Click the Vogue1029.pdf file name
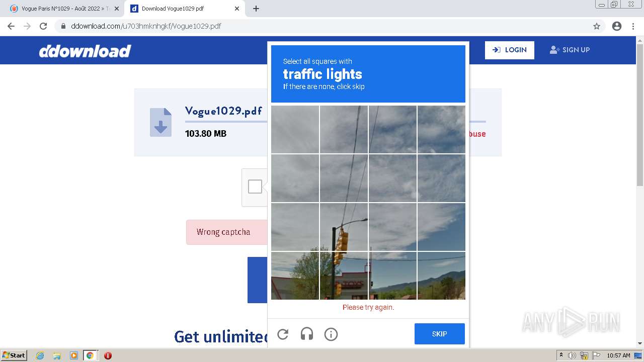Screen dimensions: 644x362 223,111
